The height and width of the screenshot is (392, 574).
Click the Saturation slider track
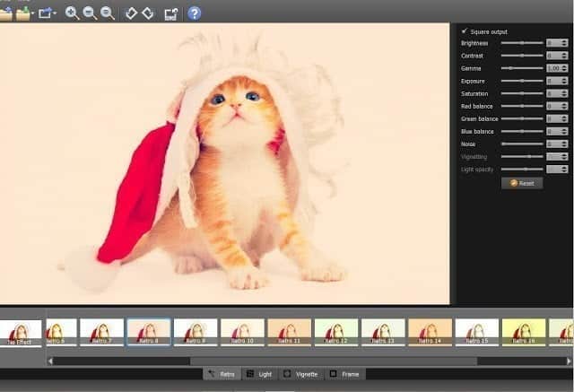pyautogui.click(x=521, y=93)
